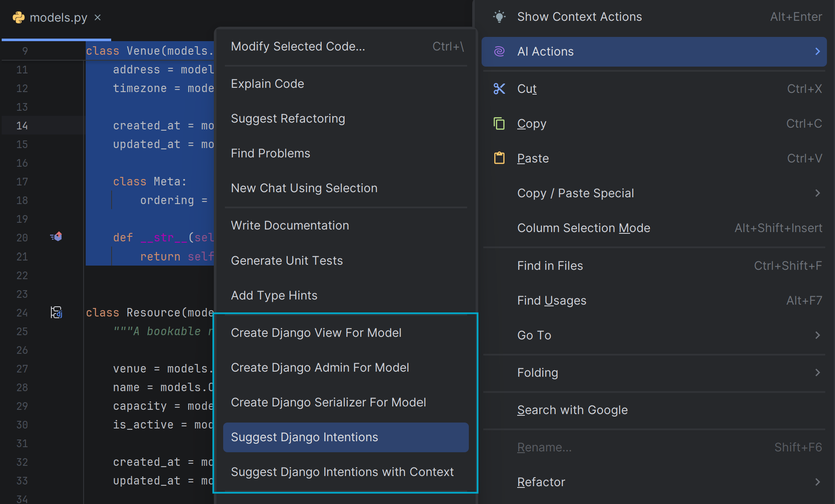Choose Create Django Serializer For Model
Viewport: 835px width, 504px height.
(346, 402)
